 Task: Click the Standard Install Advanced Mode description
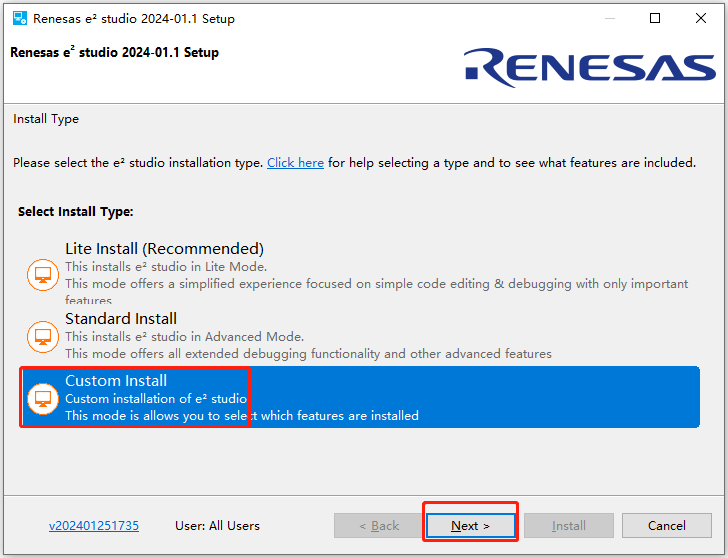pyautogui.click(x=184, y=337)
